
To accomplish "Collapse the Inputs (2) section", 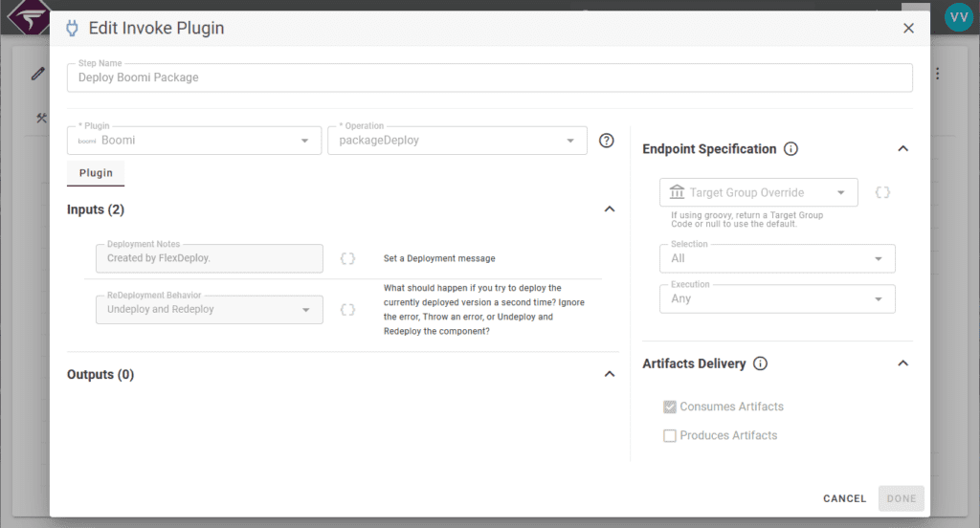I will [610, 209].
